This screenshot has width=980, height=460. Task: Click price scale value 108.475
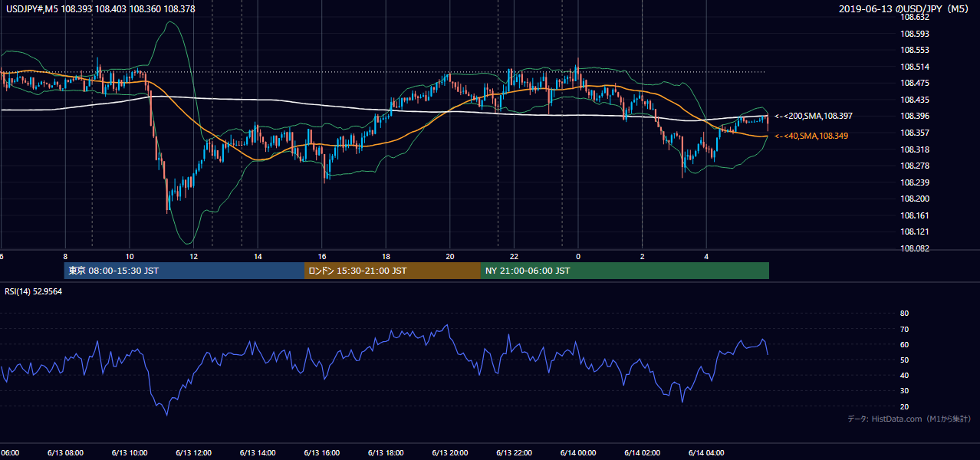[915, 83]
